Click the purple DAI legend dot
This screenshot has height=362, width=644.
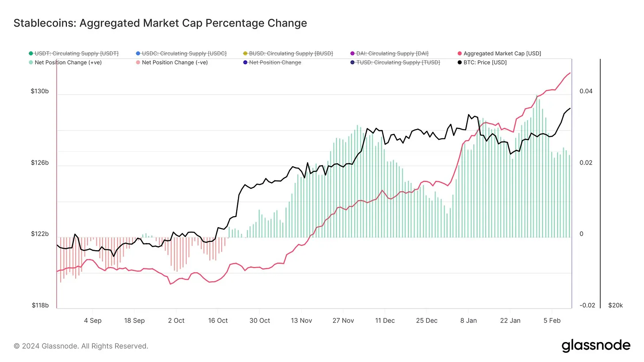pyautogui.click(x=353, y=53)
